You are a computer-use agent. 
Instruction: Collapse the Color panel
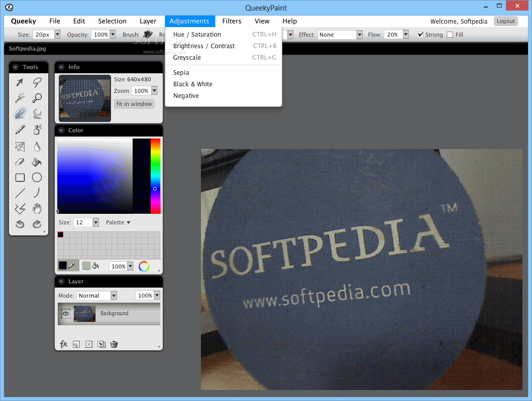[61, 130]
